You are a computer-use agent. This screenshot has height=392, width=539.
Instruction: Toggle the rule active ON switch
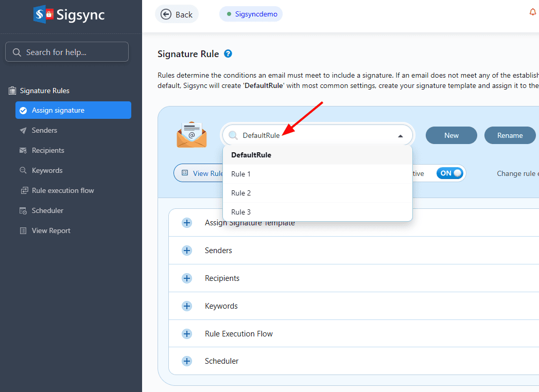(x=450, y=173)
